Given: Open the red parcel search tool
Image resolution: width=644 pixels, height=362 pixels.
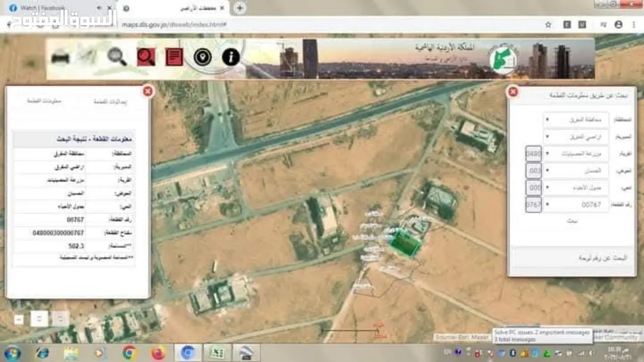Looking at the screenshot, I should [146, 57].
